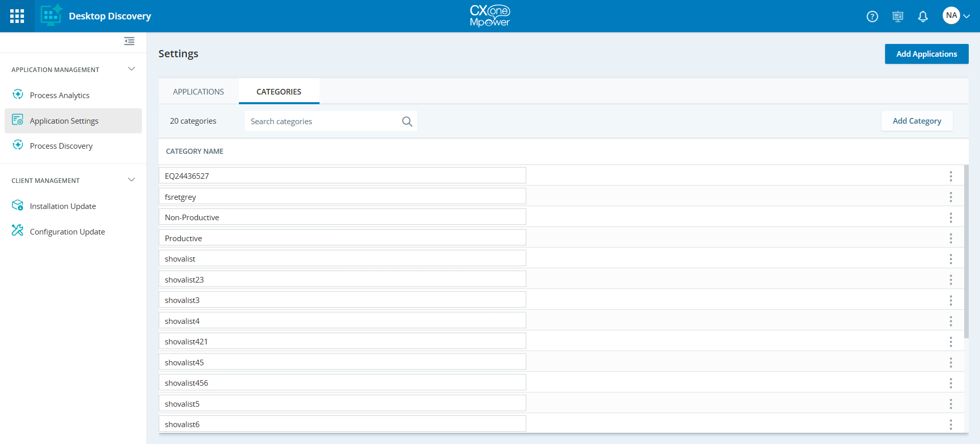Collapse the Application Management section
Screen dimensions: 980x444
click(131, 69)
